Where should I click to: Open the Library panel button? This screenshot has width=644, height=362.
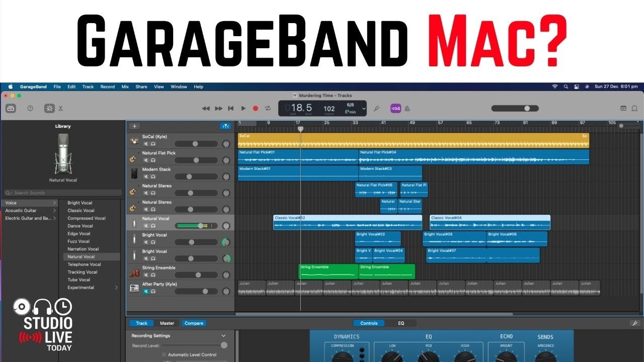point(11,108)
